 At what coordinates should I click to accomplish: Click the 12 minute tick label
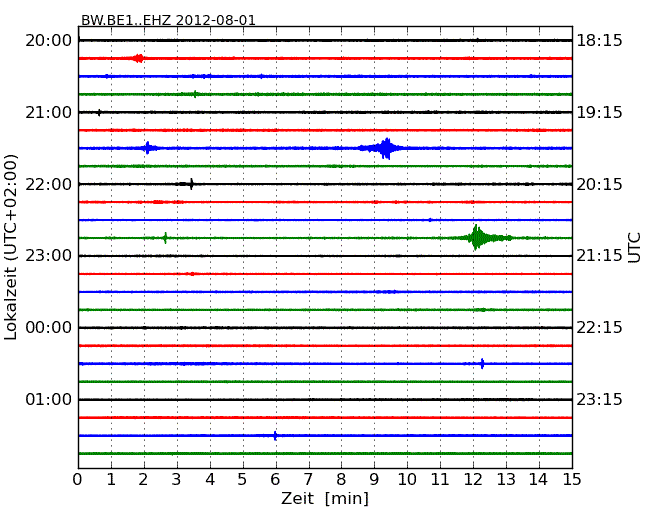coord(473,479)
